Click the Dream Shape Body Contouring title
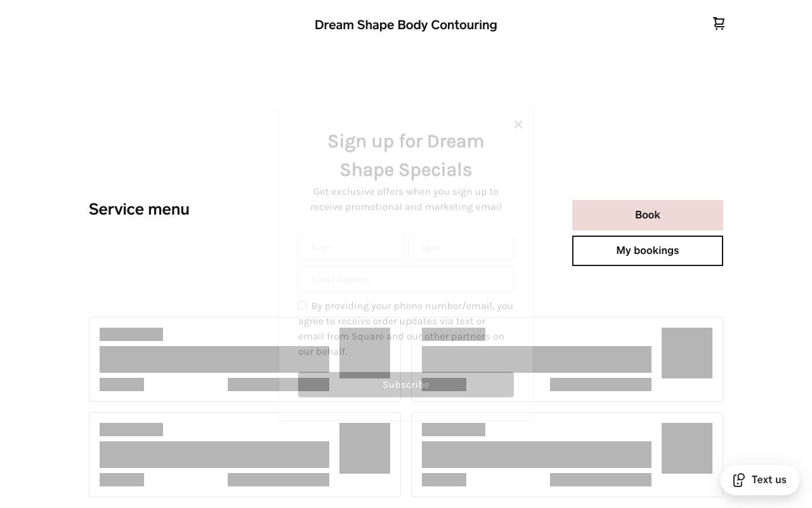Image resolution: width=812 pixels, height=508 pixels. [x=406, y=25]
